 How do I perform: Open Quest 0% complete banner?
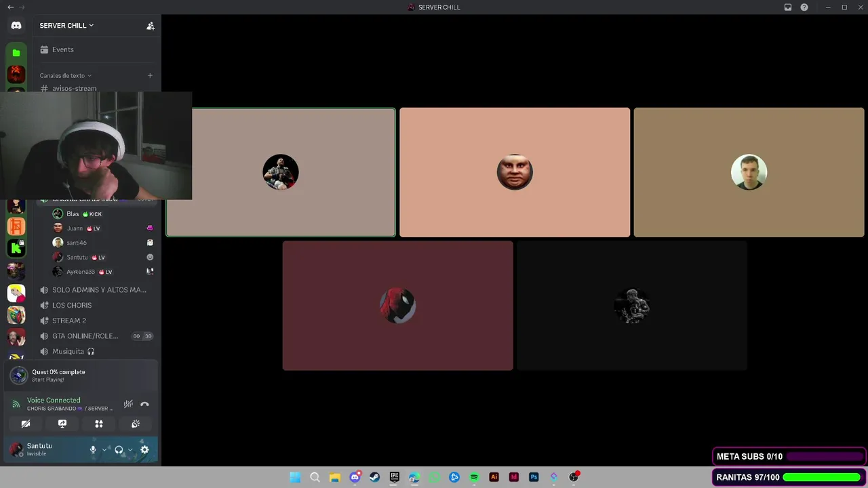click(x=81, y=375)
